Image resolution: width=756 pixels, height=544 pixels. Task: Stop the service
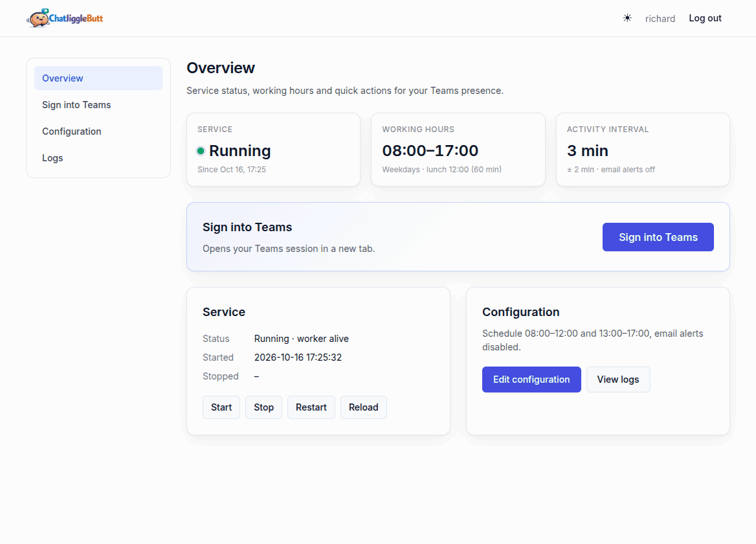pyautogui.click(x=263, y=407)
